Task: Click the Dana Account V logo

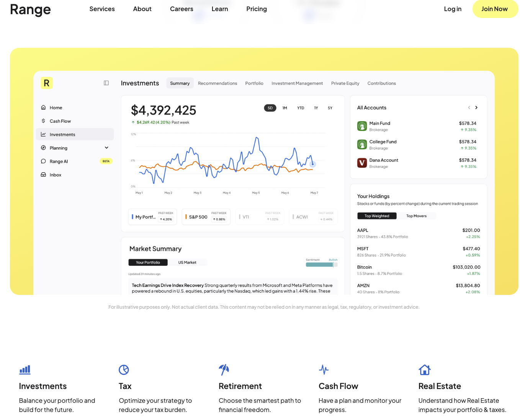Action: [x=362, y=163]
